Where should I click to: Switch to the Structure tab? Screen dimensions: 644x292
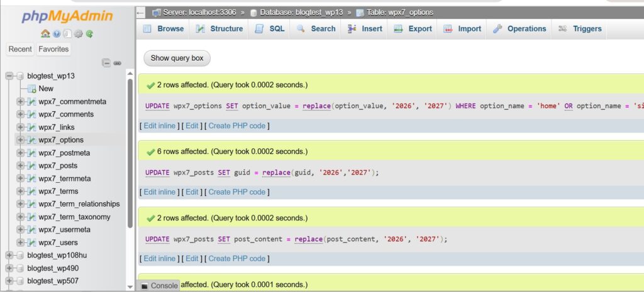(219, 29)
